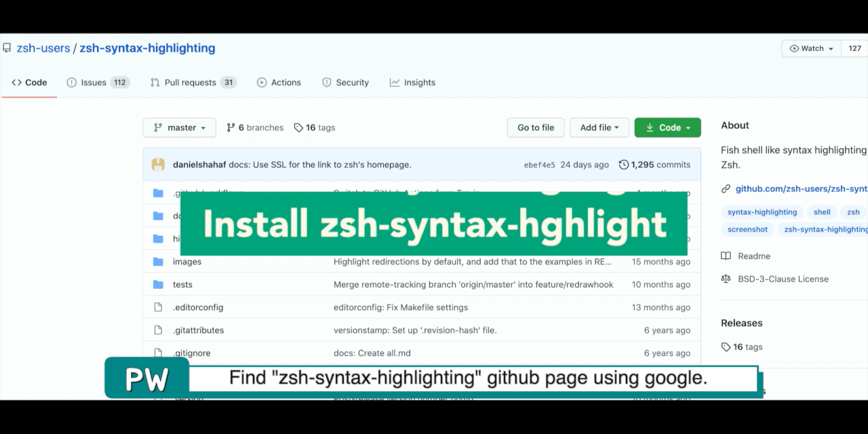Open the danielshahaf author link
Screen dimensions: 868x434
[x=199, y=165]
